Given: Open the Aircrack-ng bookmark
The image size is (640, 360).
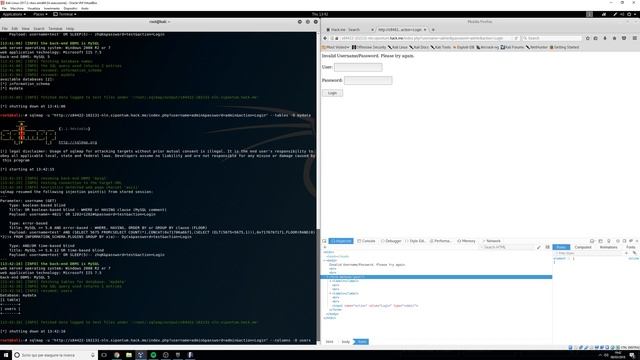Looking at the screenshot, I should pyautogui.click(x=488, y=47).
